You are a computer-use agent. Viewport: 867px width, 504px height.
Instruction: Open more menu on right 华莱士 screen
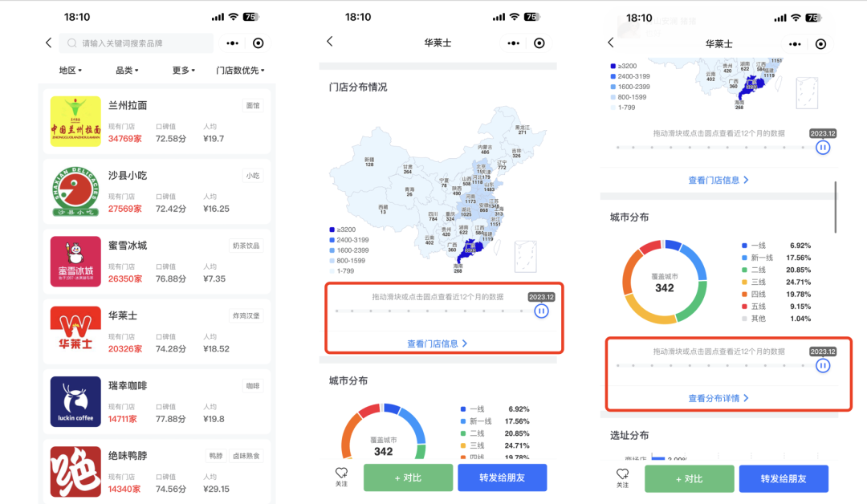[x=795, y=44]
